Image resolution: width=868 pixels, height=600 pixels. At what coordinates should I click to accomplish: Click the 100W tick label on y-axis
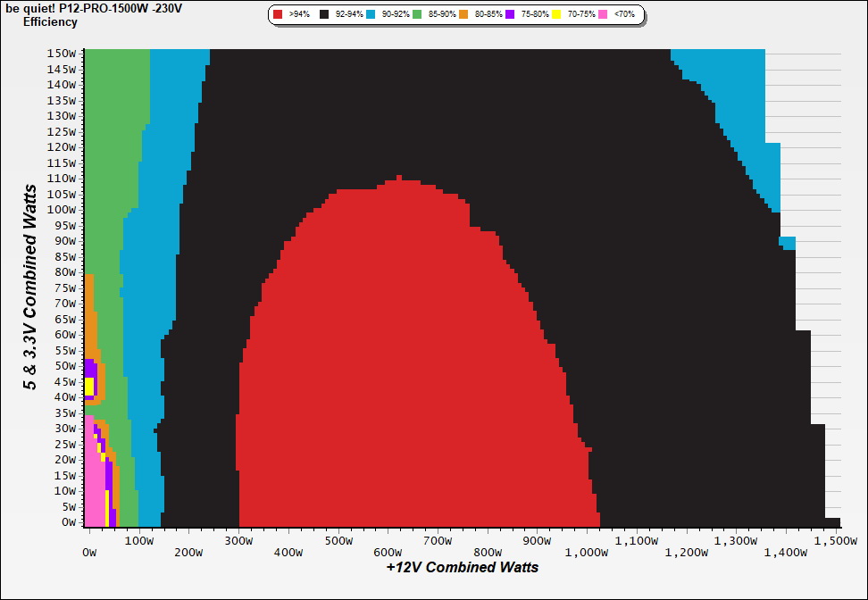point(62,209)
